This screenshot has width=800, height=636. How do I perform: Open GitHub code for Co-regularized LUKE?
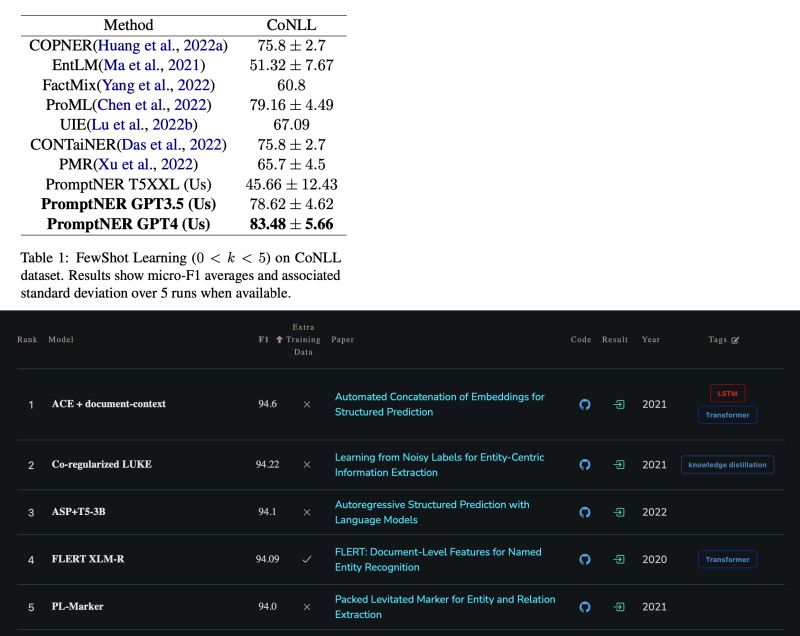[x=585, y=465]
